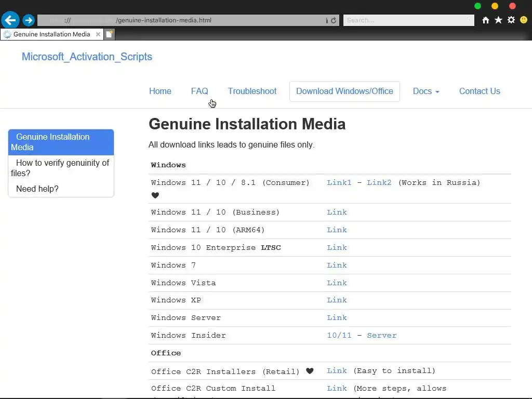Screen dimensions: 532x399
Task: Click the 'Windows' table section header
Action: click(168, 165)
